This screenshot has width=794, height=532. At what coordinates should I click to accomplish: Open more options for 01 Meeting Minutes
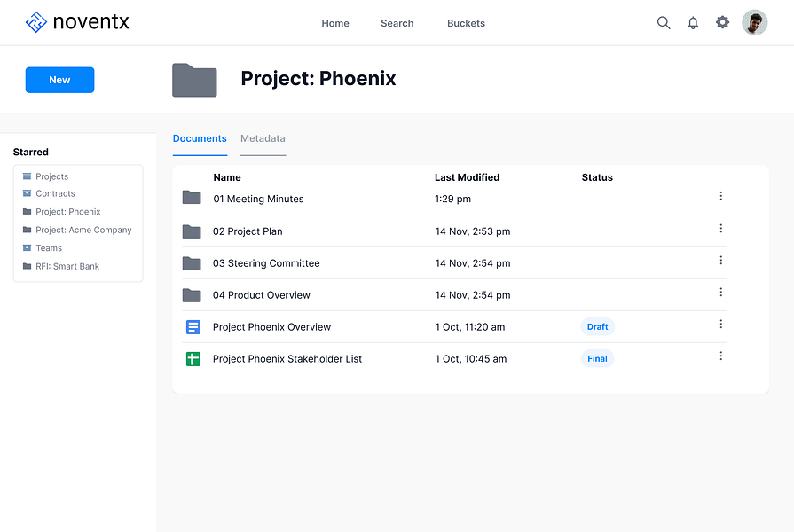tap(720, 196)
